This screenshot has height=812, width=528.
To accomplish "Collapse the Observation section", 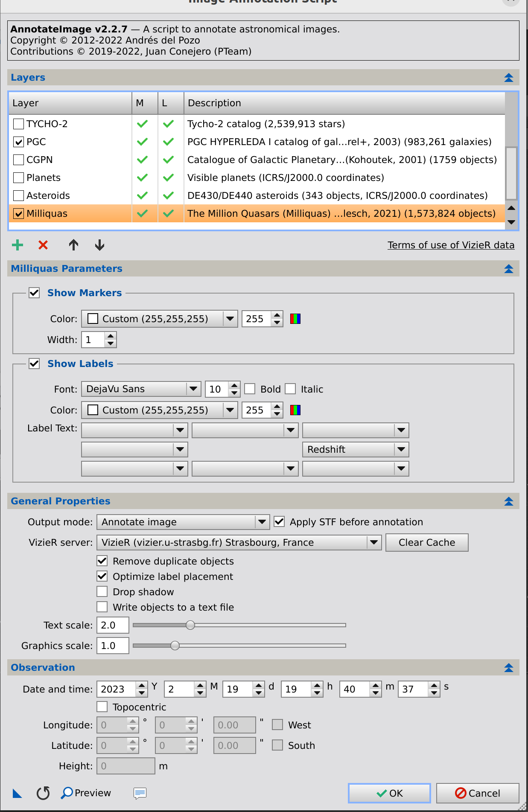I will click(x=508, y=668).
